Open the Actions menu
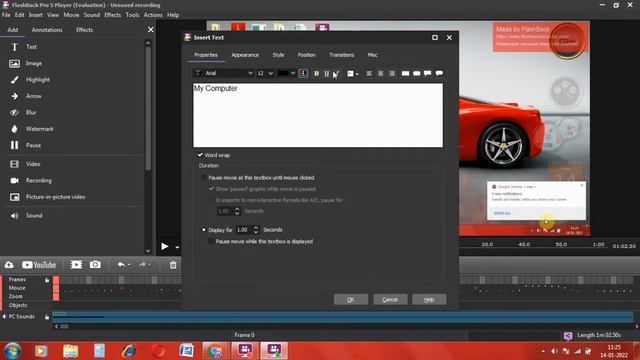Screen dimensions: 640x360 (x=153, y=15)
